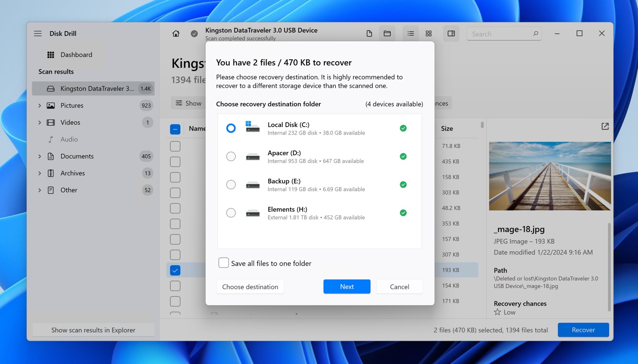Viewport: 638px width, 364px height.
Task: Check the file row sized 71.8 KB
Action: point(175,146)
